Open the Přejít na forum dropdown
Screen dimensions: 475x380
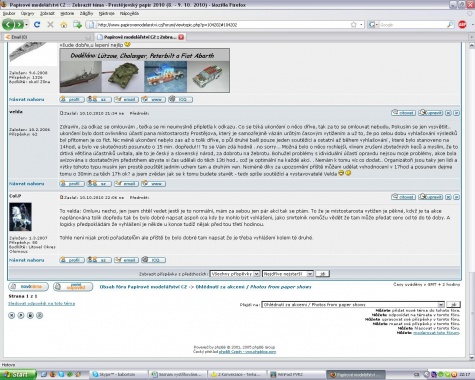click(353, 305)
